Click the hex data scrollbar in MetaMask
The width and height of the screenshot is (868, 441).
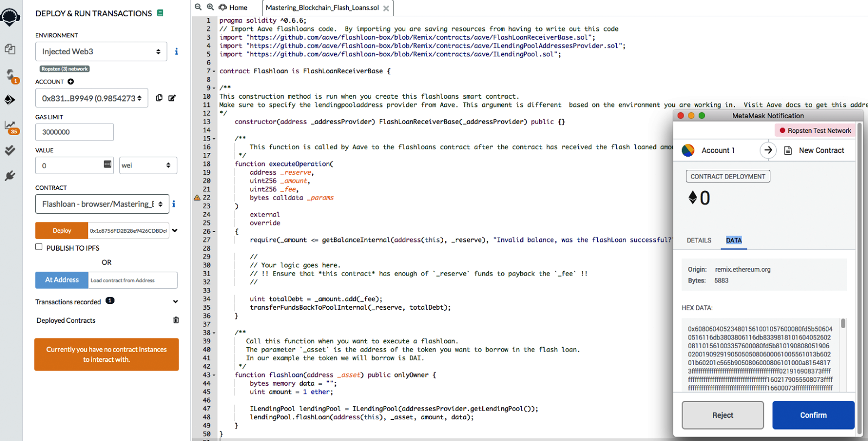[x=843, y=324]
